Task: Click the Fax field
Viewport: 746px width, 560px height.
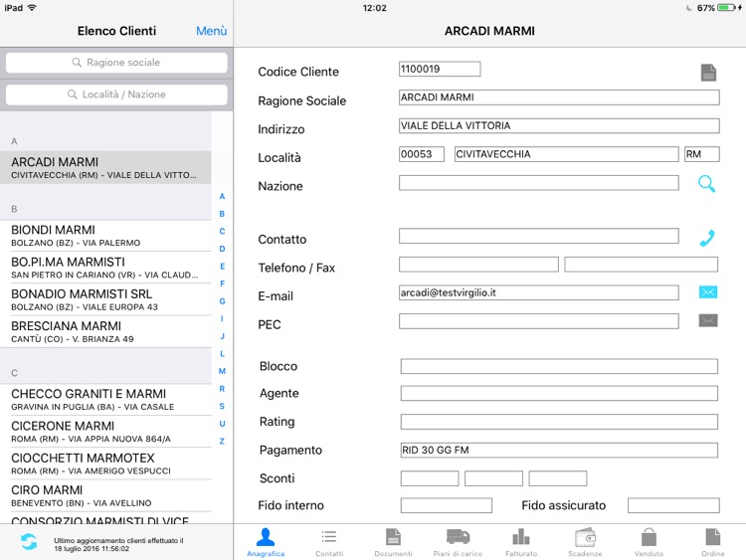Action: (x=641, y=265)
